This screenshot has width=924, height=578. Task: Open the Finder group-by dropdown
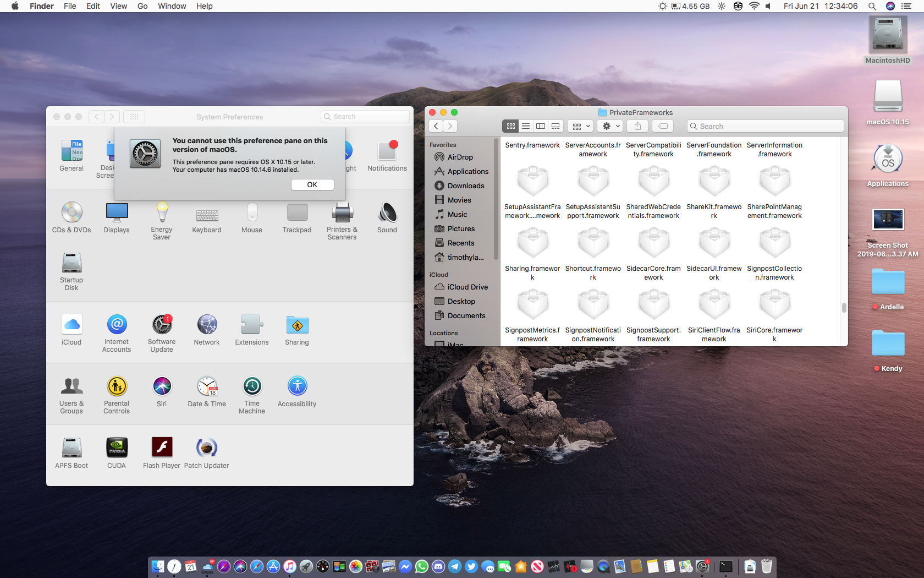point(580,126)
